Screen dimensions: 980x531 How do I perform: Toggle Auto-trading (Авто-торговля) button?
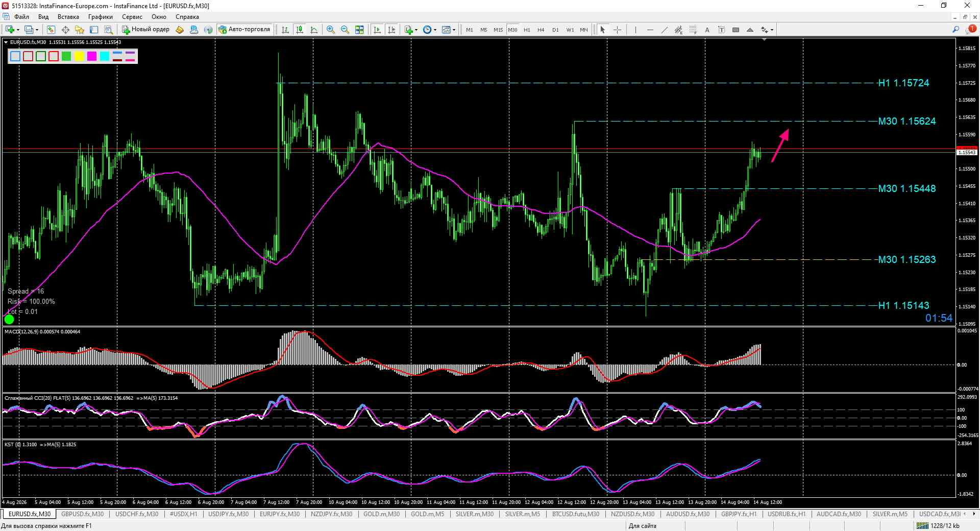pyautogui.click(x=244, y=30)
